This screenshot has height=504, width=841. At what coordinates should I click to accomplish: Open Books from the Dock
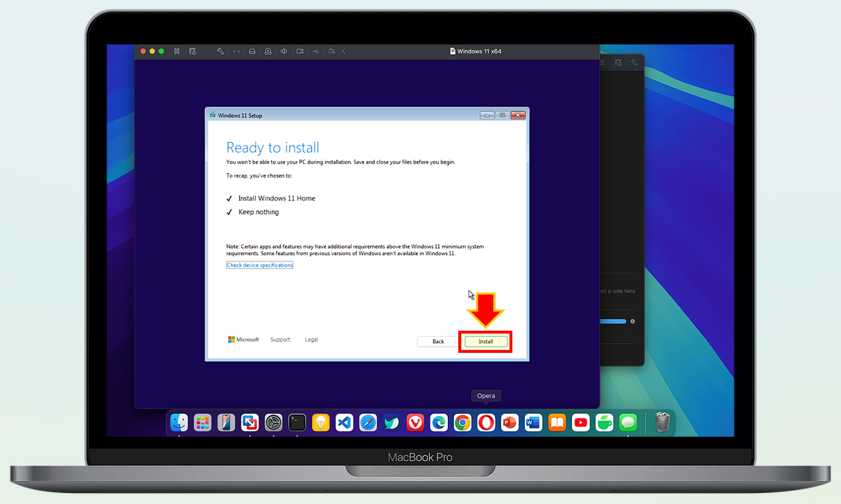coord(557,422)
